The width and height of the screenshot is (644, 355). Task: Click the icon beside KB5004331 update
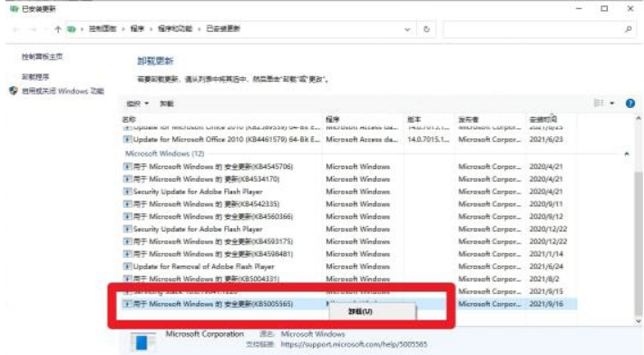[127, 279]
